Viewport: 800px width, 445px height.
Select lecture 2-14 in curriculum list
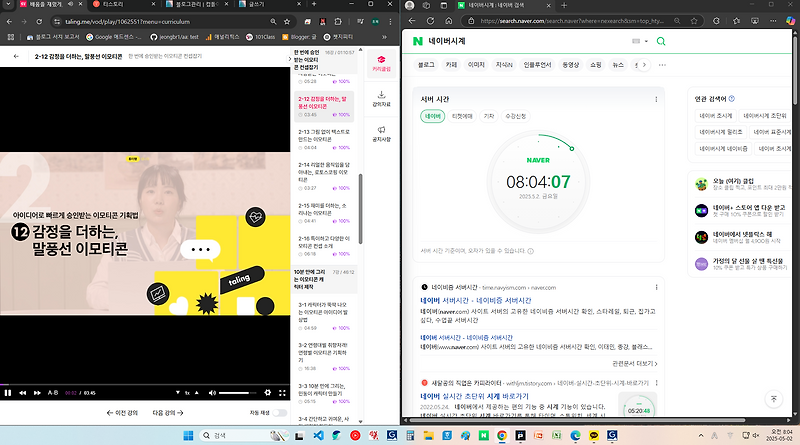(x=324, y=176)
